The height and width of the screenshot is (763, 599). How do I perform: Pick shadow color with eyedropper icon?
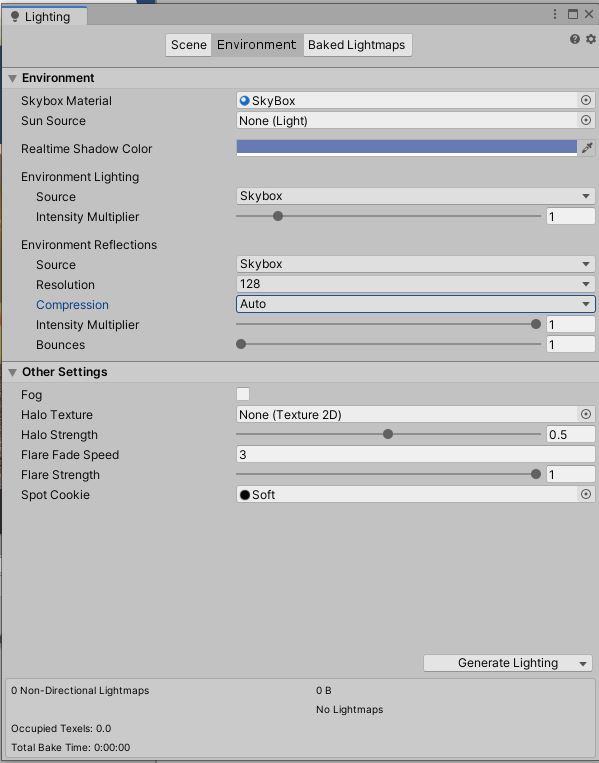(587, 148)
